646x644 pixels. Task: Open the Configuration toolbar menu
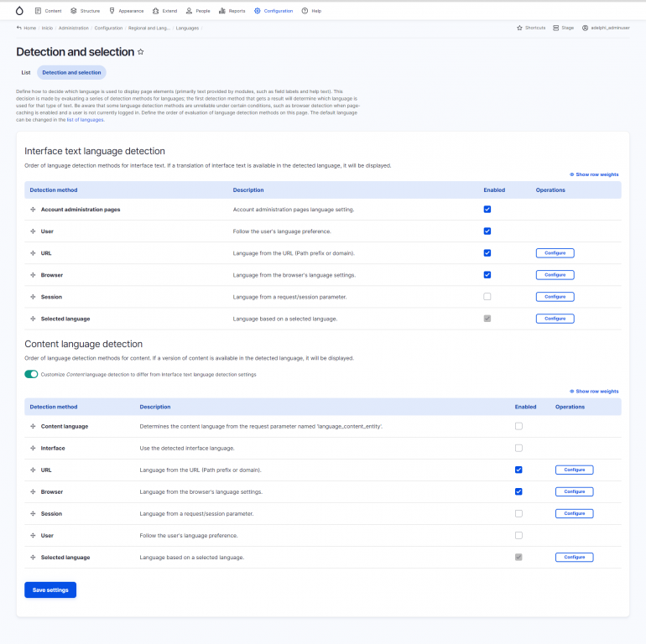(274, 11)
